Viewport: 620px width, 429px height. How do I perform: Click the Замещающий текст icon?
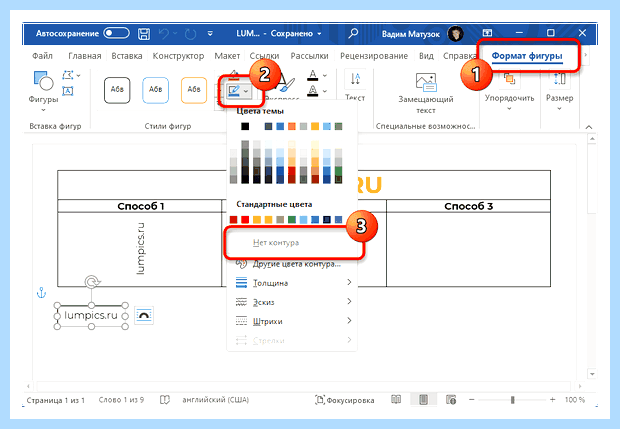point(426,82)
